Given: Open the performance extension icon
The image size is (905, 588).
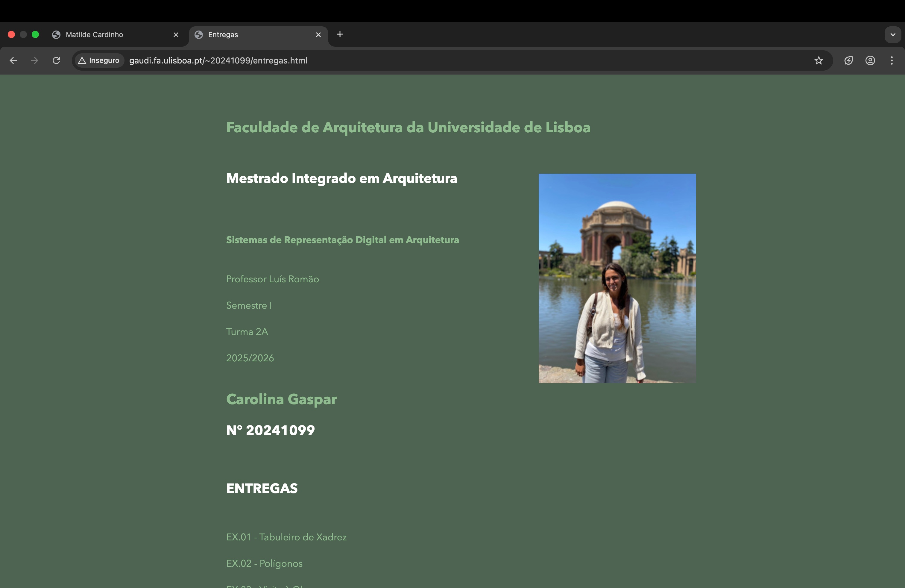Looking at the screenshot, I should [849, 60].
